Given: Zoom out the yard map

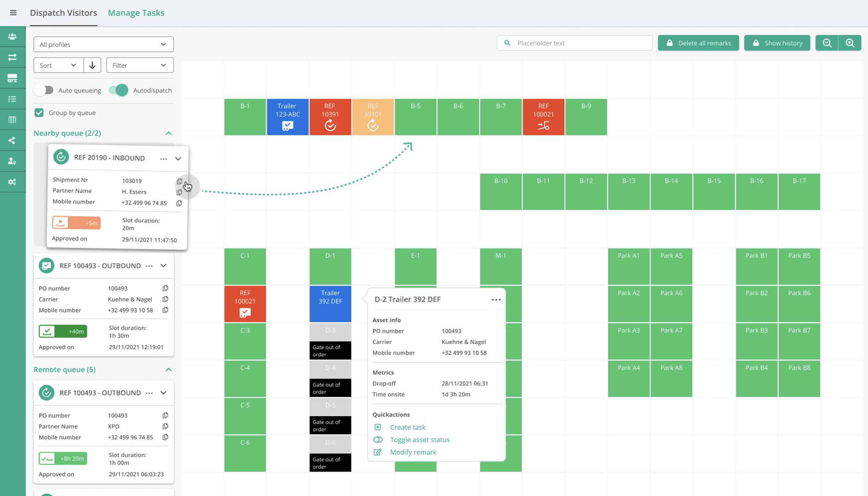Looking at the screenshot, I should click(827, 43).
